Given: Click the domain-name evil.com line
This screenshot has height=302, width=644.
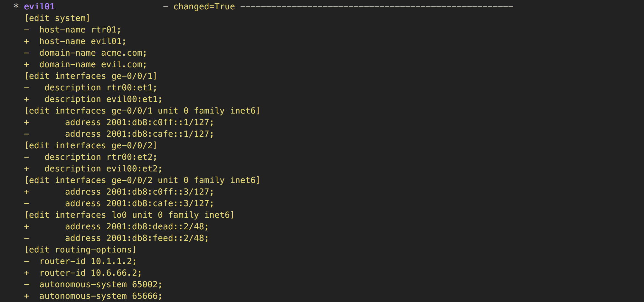Looking at the screenshot, I should coord(86,64).
